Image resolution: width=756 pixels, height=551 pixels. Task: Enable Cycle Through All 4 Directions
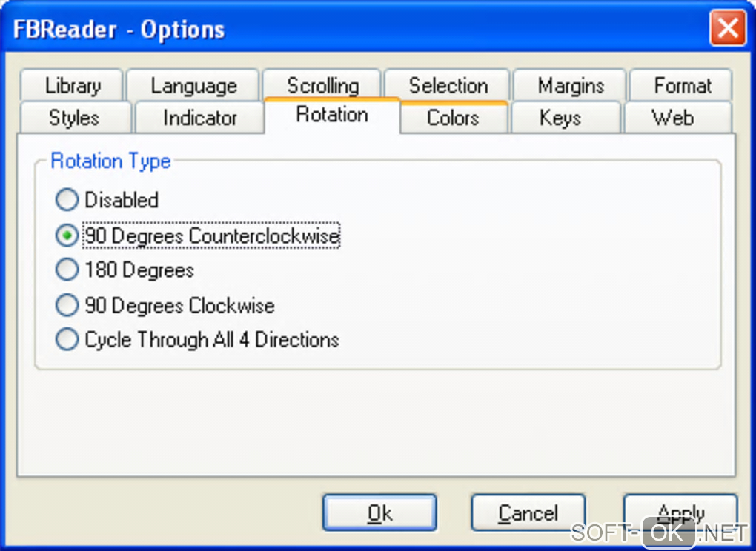[67, 340]
